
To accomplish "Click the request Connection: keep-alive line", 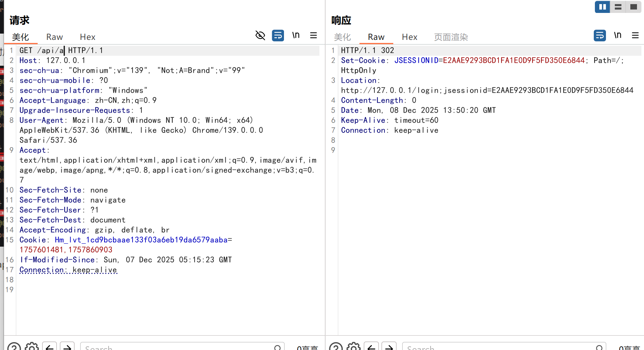I will pyautogui.click(x=68, y=270).
